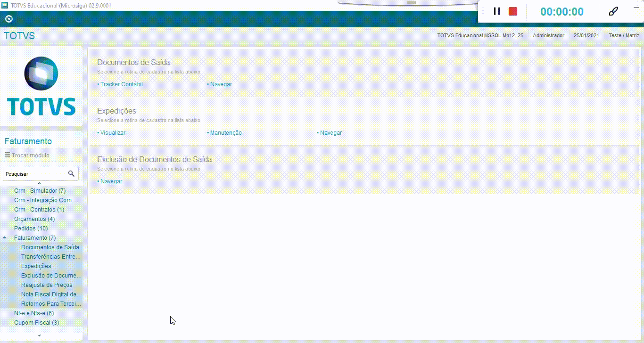644x343 pixels.
Task: Click the 00:00:00 recording timer
Action: point(562,12)
